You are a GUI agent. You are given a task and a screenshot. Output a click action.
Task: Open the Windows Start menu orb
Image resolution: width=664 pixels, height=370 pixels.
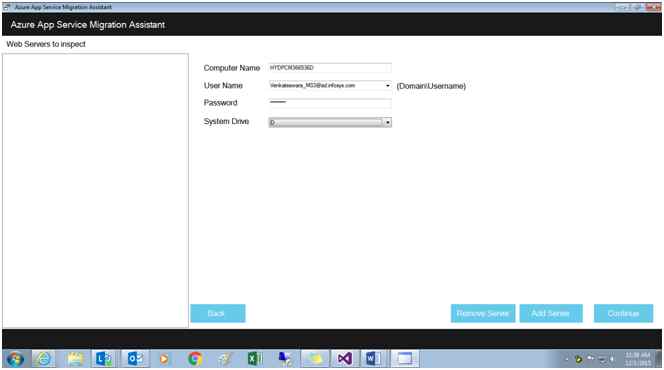(x=15, y=359)
